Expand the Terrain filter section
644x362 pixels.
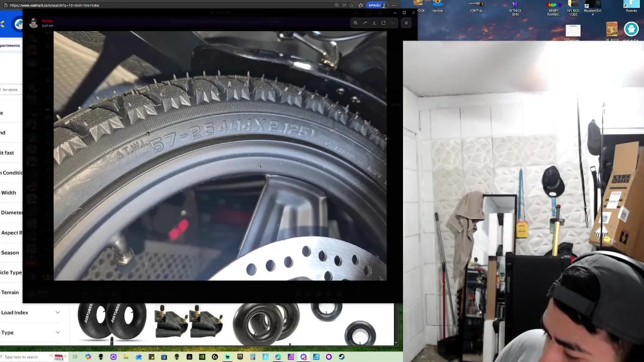(10, 293)
